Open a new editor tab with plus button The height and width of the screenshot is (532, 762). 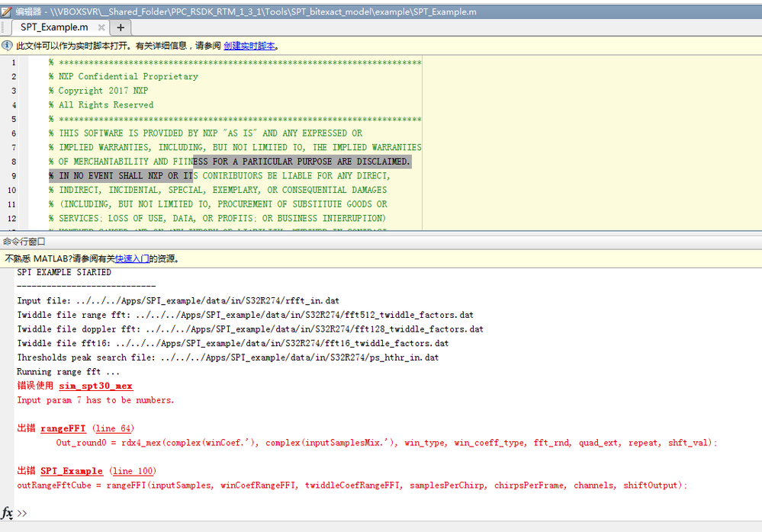pyautogui.click(x=121, y=27)
